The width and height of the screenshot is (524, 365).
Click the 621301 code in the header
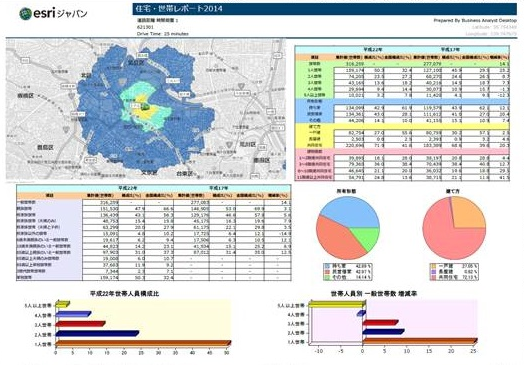[145, 27]
